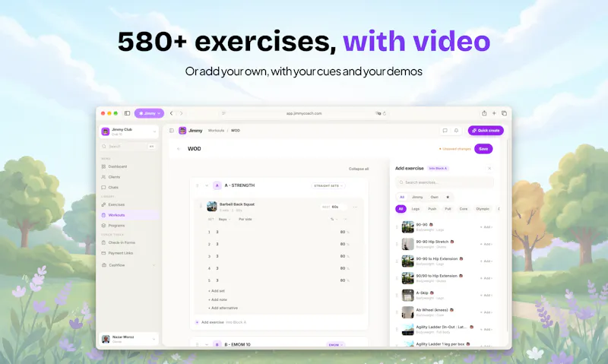Add the 90-90 Hip Stretch exercise
Viewport: 608px width, 364px height.
pyautogui.click(x=486, y=244)
